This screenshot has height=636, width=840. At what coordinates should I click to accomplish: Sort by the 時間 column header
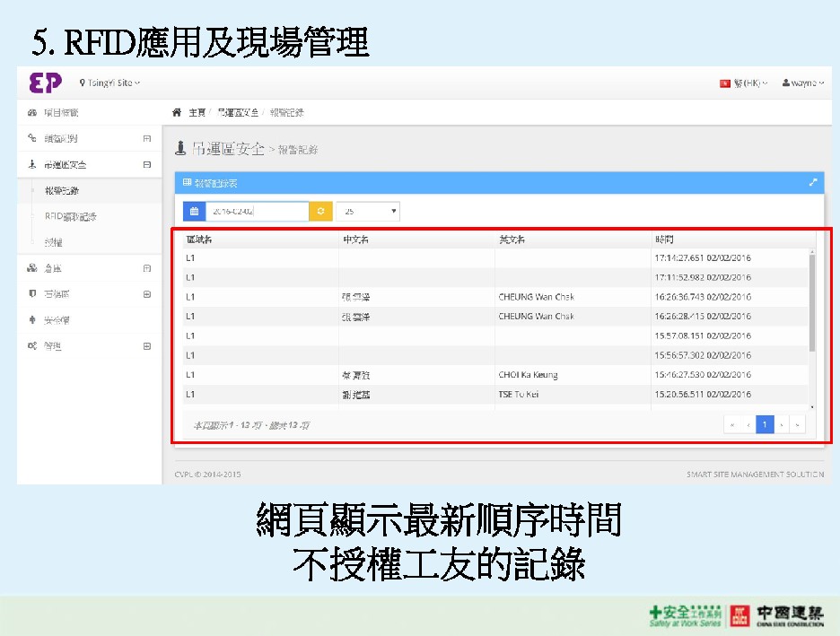pos(664,240)
